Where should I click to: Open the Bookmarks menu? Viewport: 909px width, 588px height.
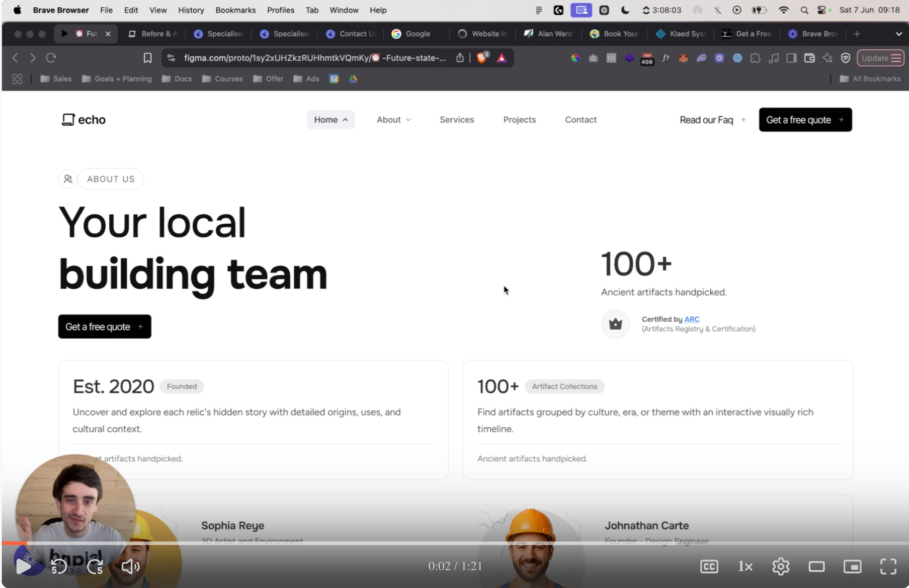[236, 10]
